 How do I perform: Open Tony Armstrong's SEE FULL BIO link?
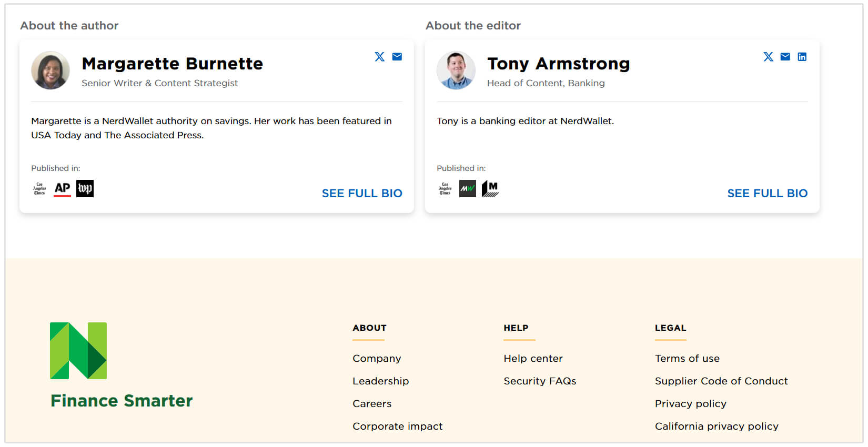[767, 194]
